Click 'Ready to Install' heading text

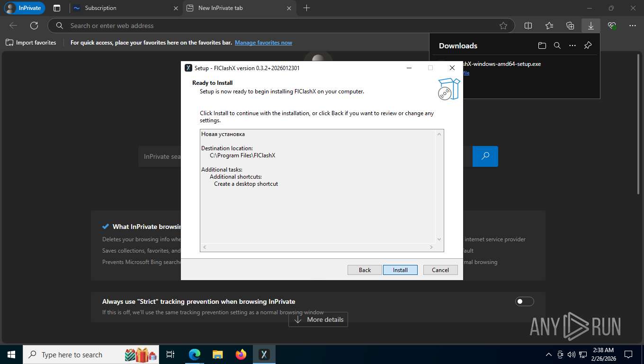coord(212,83)
